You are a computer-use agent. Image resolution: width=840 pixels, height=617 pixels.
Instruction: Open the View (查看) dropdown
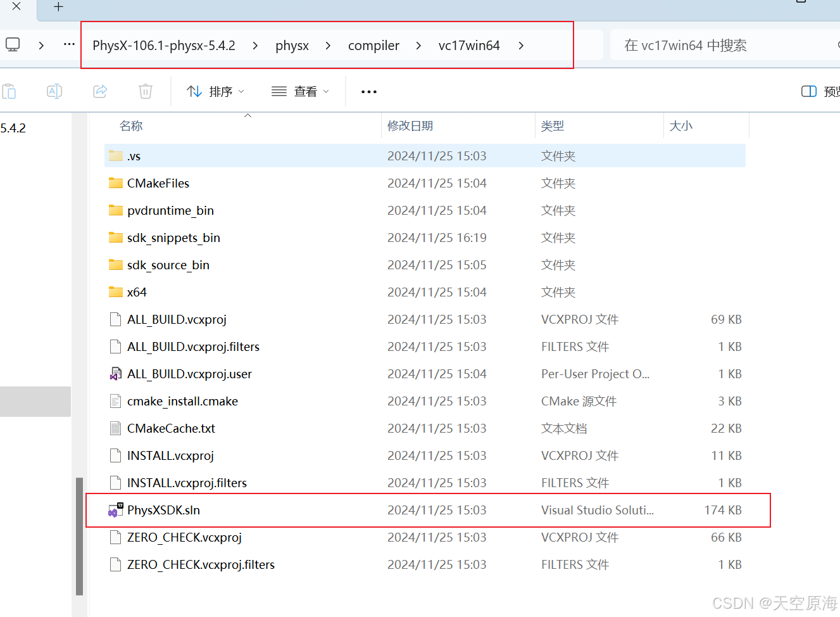tap(300, 92)
